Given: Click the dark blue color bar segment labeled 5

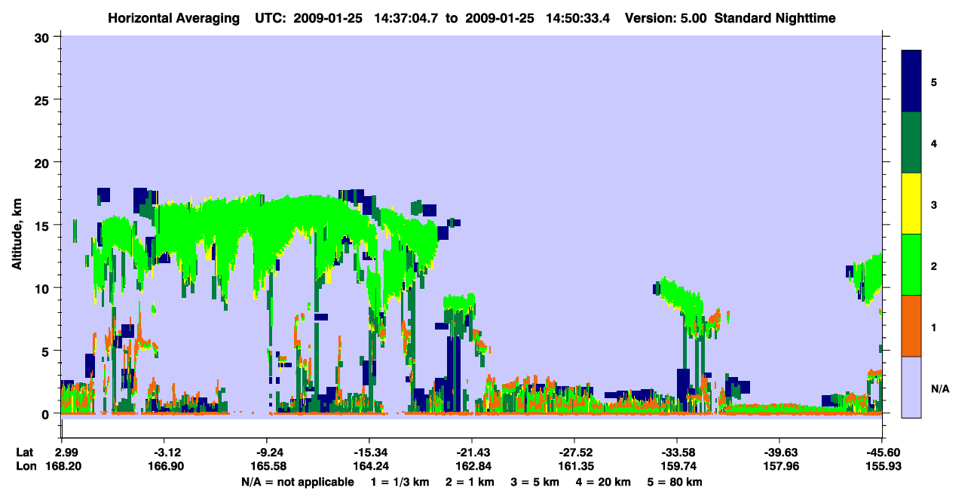Looking at the screenshot, I should pos(911,81).
